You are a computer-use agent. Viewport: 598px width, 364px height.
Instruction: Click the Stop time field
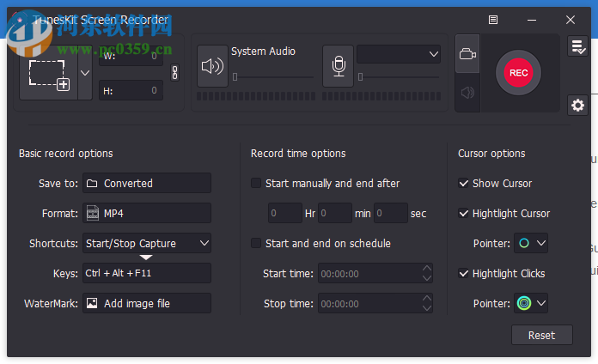[375, 303]
